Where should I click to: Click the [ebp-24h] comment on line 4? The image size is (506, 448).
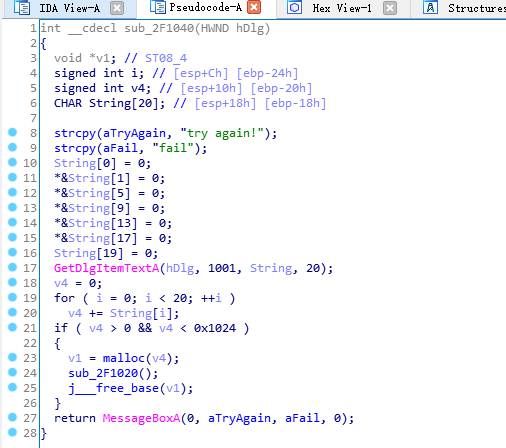coord(267,73)
